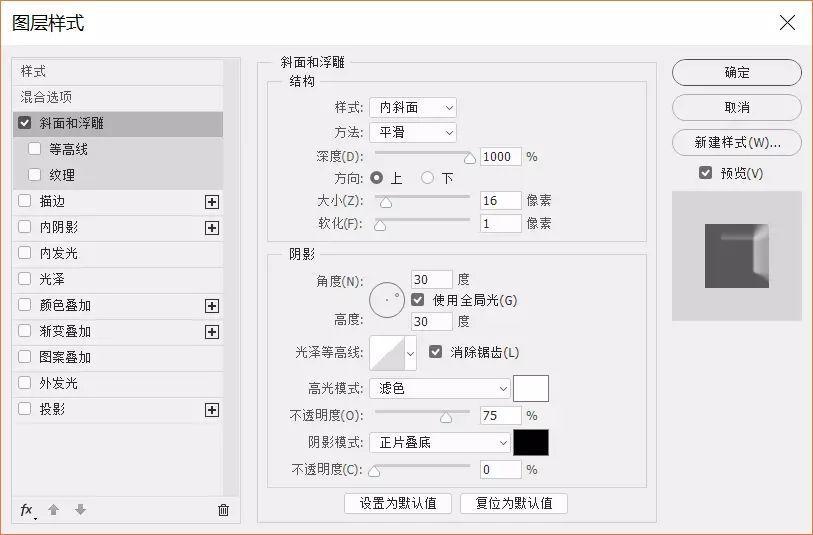
Task: Open the 样式 dropdown showing 内斜面
Action: pyautogui.click(x=413, y=107)
